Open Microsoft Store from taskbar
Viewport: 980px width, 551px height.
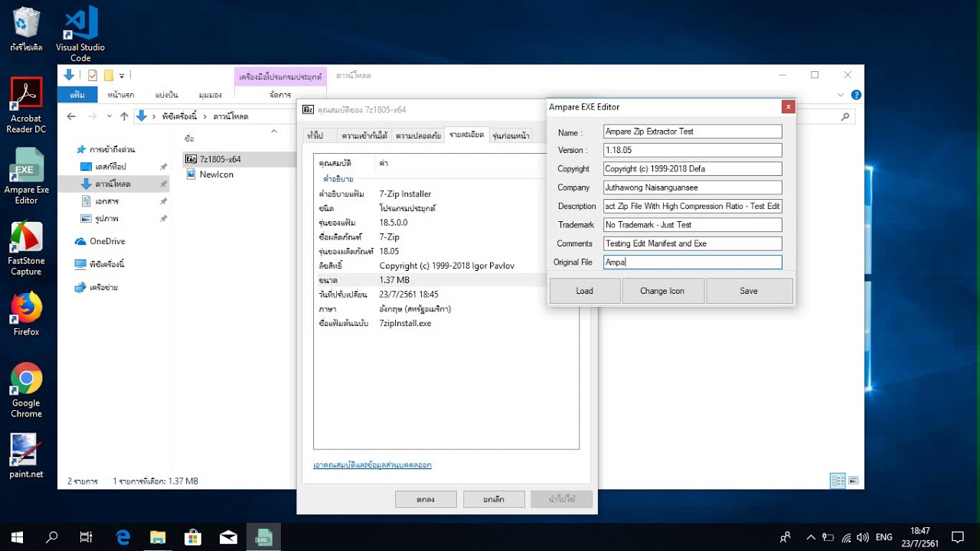[193, 537]
